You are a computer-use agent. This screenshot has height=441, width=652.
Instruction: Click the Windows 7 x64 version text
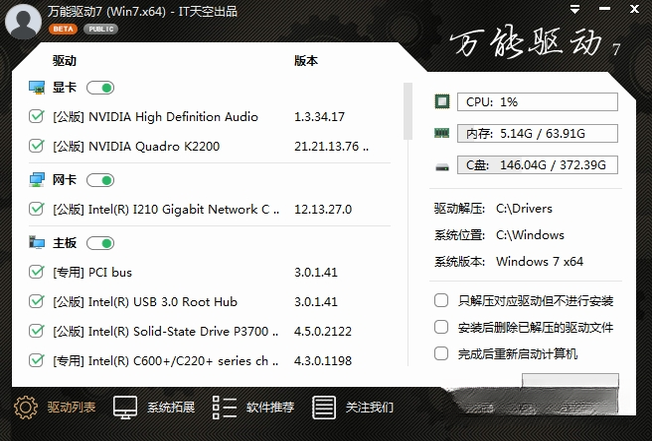(x=540, y=261)
